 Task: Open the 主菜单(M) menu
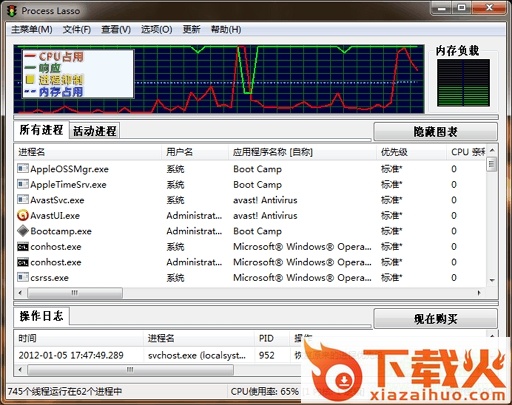click(x=32, y=30)
